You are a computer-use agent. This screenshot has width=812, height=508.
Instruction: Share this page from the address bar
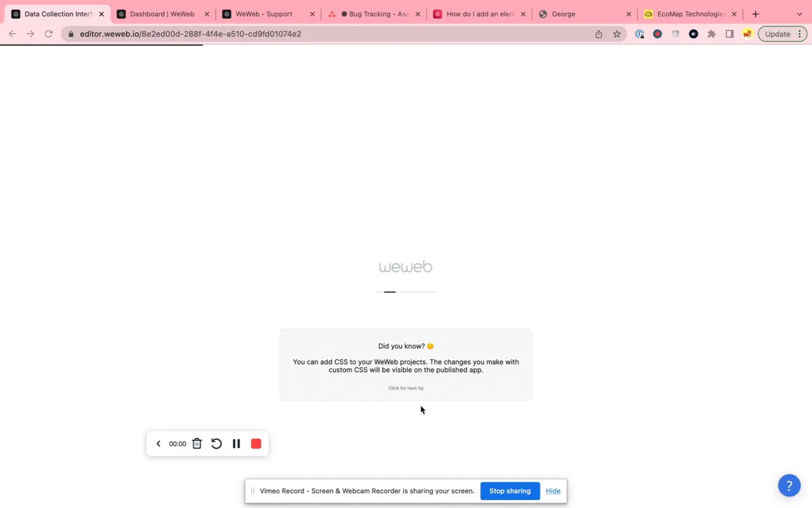[x=599, y=34]
